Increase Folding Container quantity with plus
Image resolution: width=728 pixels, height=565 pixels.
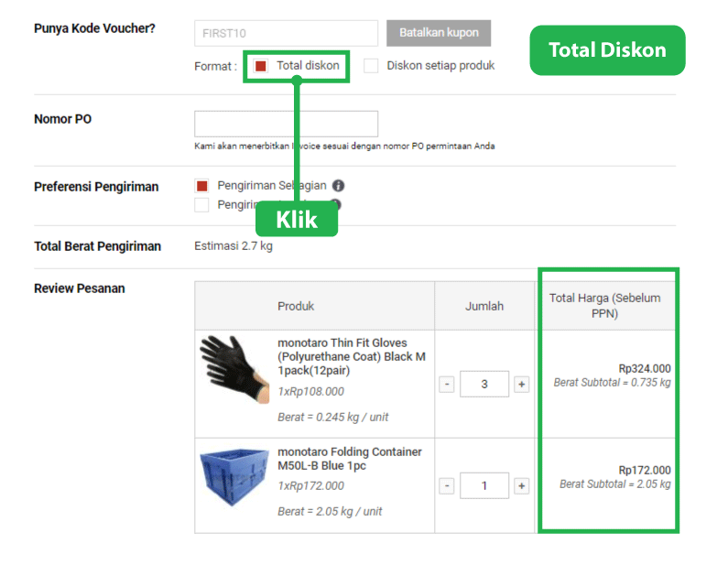click(x=521, y=485)
